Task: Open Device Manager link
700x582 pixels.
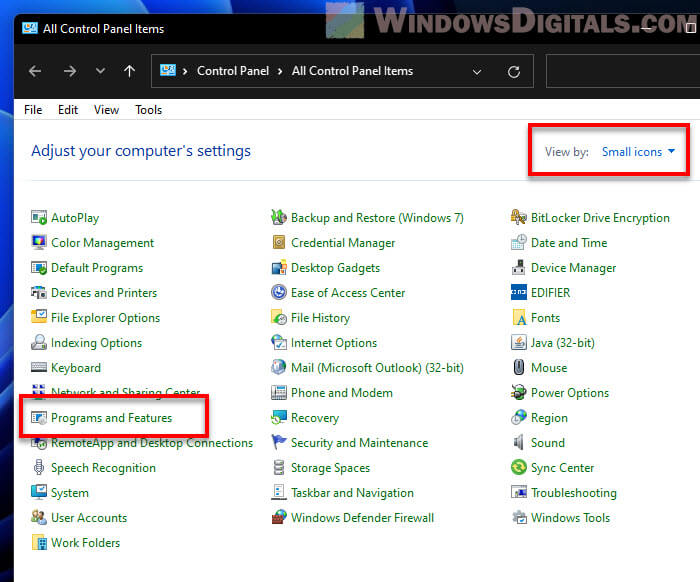Action: (x=573, y=268)
